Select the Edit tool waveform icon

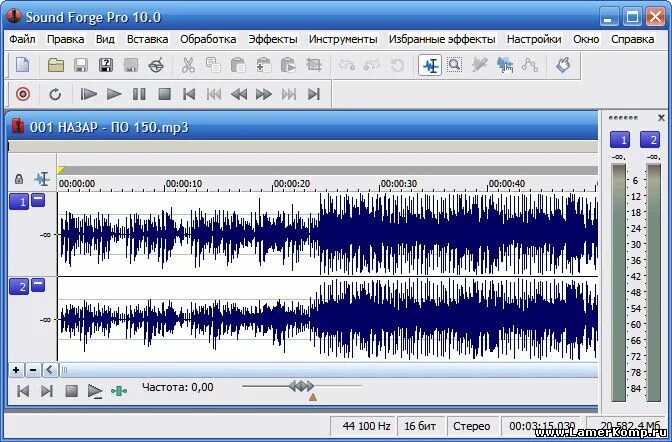[x=430, y=65]
